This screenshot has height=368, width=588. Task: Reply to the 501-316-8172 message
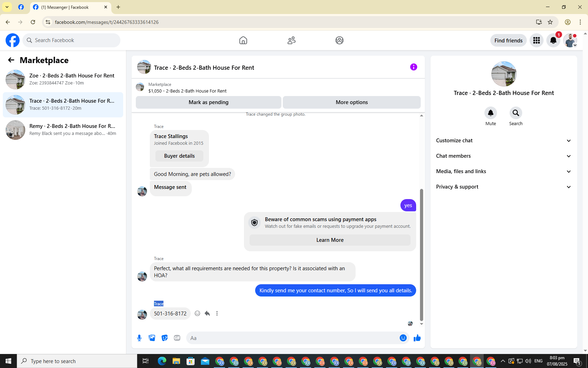coord(207,313)
